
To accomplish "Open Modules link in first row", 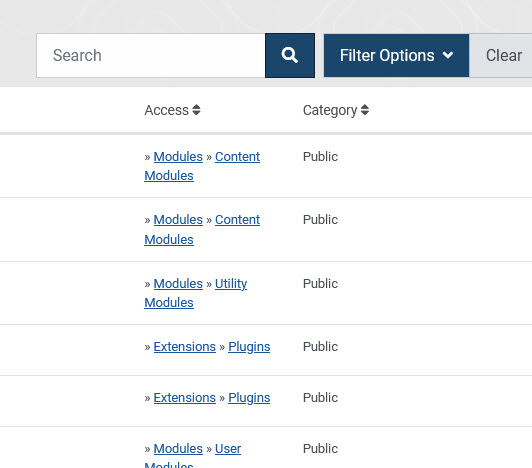I will pyautogui.click(x=178, y=157).
